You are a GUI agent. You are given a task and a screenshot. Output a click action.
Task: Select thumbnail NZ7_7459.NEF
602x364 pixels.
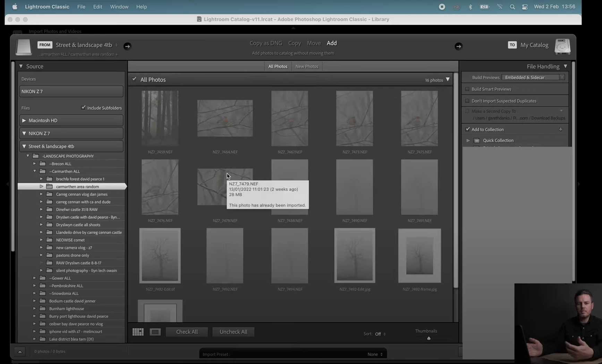coord(160,118)
